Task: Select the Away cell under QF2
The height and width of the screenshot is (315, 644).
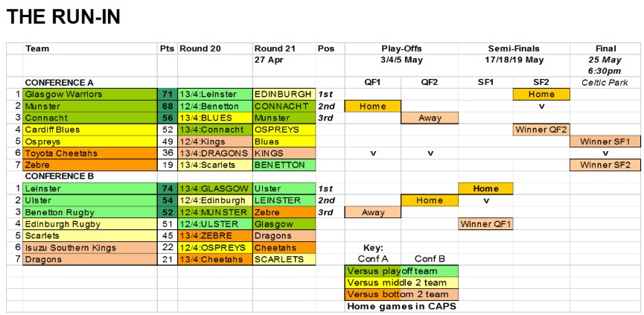Action: pyautogui.click(x=430, y=118)
